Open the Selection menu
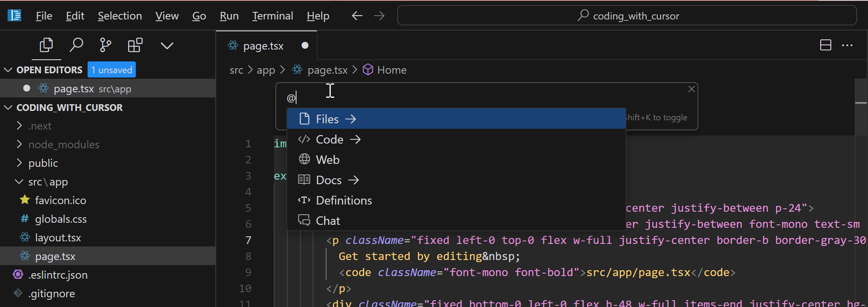 coord(120,16)
